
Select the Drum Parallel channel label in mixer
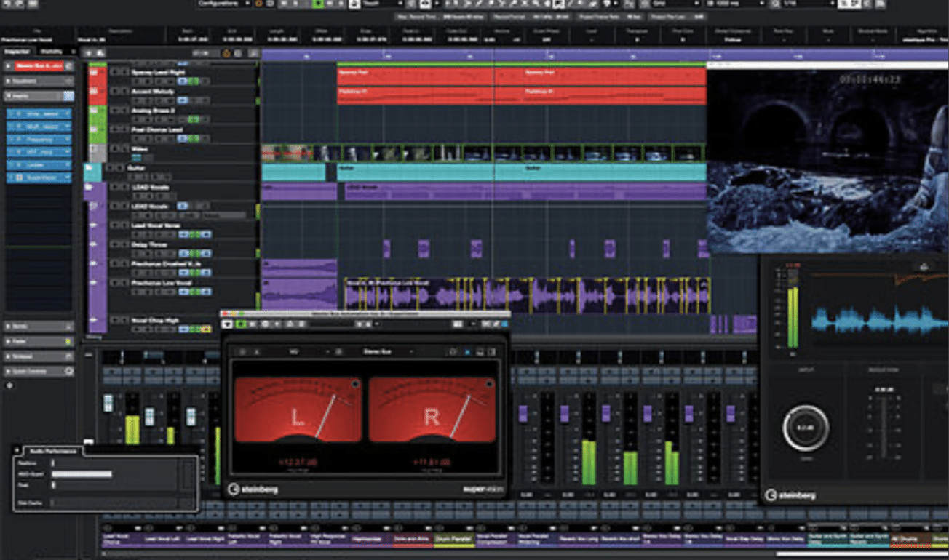pyautogui.click(x=454, y=540)
